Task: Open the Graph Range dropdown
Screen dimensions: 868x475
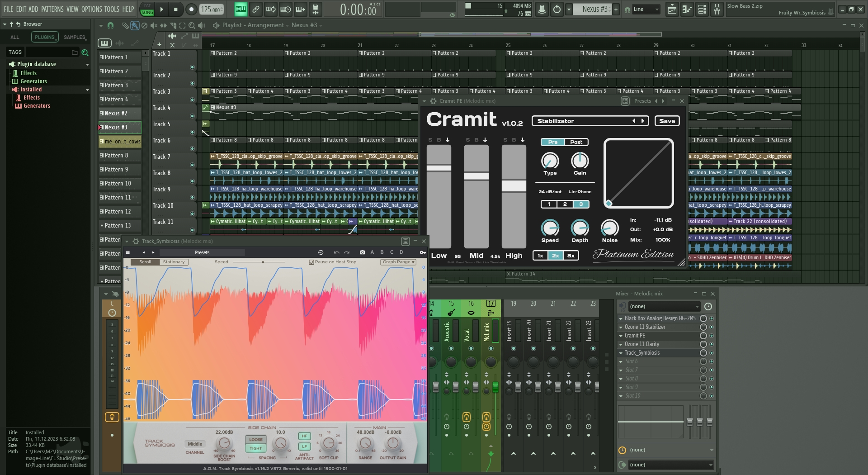Action: click(398, 262)
